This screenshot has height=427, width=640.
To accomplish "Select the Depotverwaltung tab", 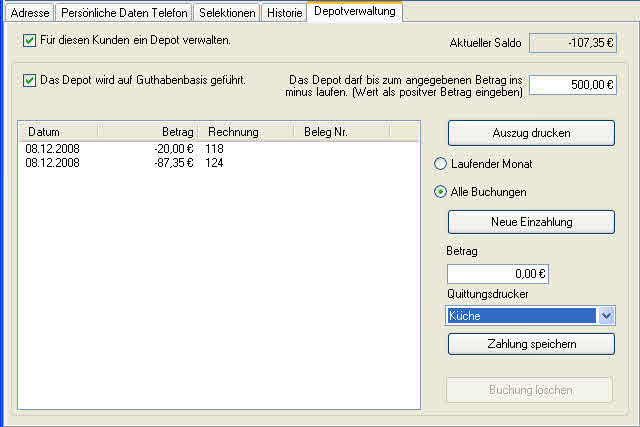I will [354, 11].
